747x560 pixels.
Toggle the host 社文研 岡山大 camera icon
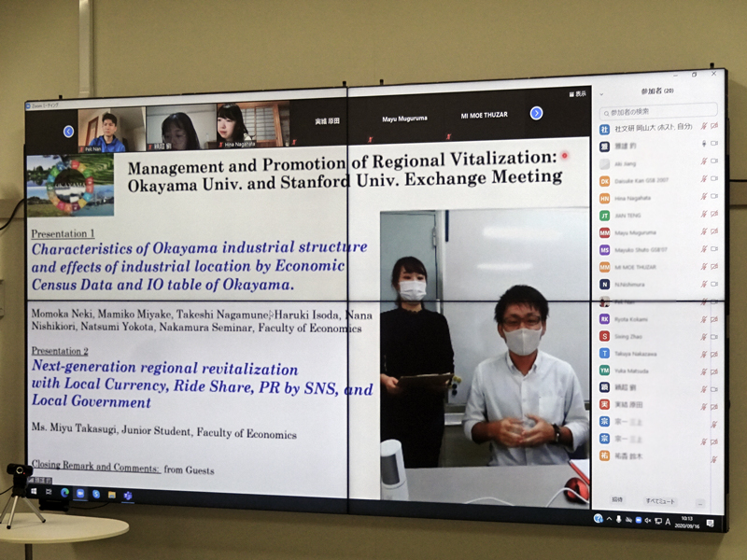[714, 126]
